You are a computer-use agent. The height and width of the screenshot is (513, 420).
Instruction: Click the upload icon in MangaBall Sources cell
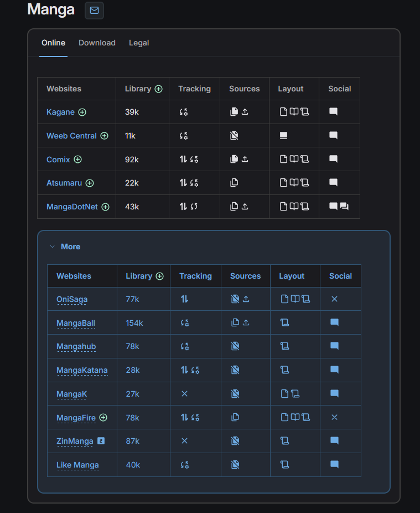click(246, 322)
